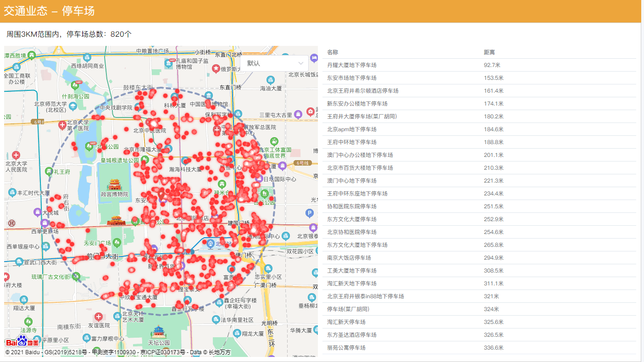Select 北京协和医院停车场 row
The height and width of the screenshot is (362, 644).
pyautogui.click(x=479, y=232)
